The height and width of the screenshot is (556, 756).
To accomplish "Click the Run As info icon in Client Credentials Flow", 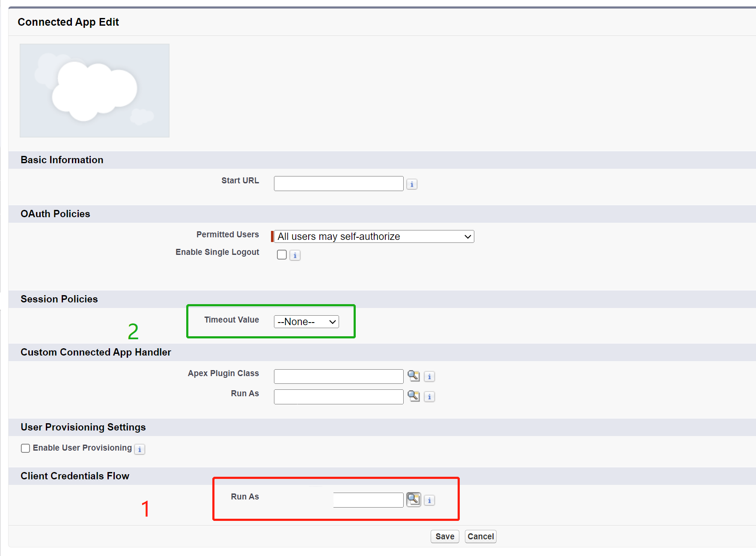I will tap(429, 500).
